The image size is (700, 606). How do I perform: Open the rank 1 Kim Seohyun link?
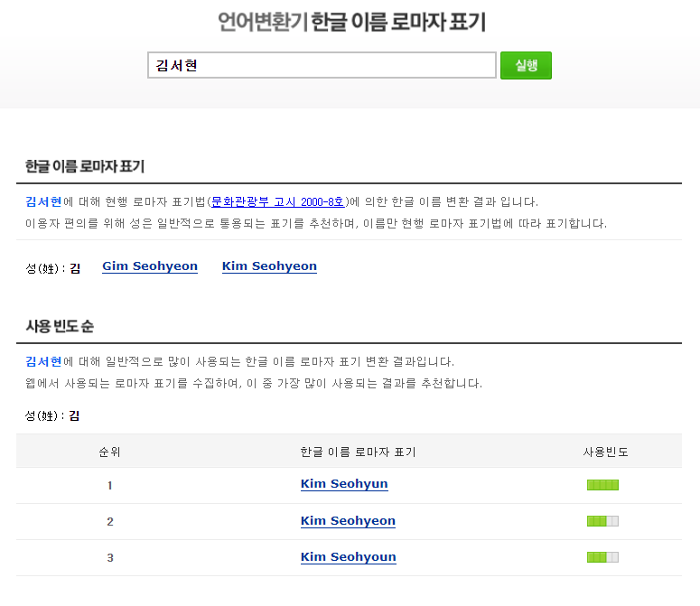click(344, 484)
